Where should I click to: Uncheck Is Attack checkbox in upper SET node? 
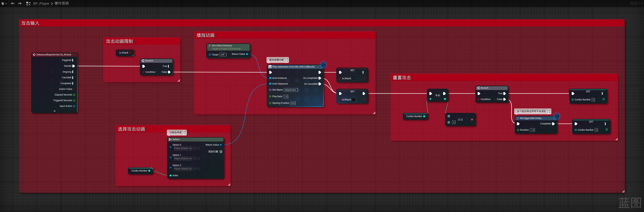(x=354, y=79)
